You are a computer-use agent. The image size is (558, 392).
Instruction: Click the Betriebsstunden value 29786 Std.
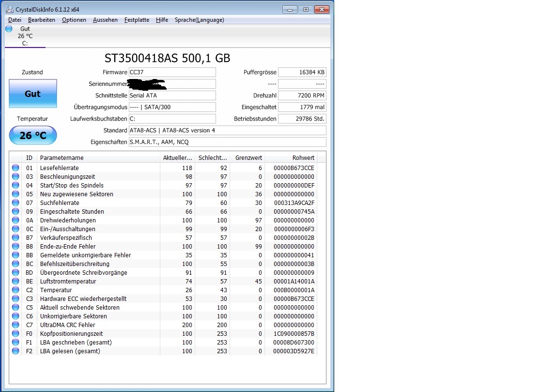point(302,119)
